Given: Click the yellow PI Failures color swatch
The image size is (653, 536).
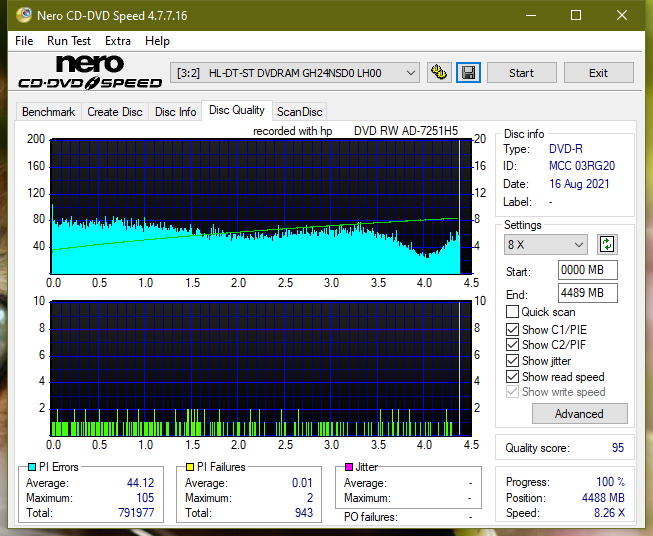Looking at the screenshot, I should coord(190,467).
